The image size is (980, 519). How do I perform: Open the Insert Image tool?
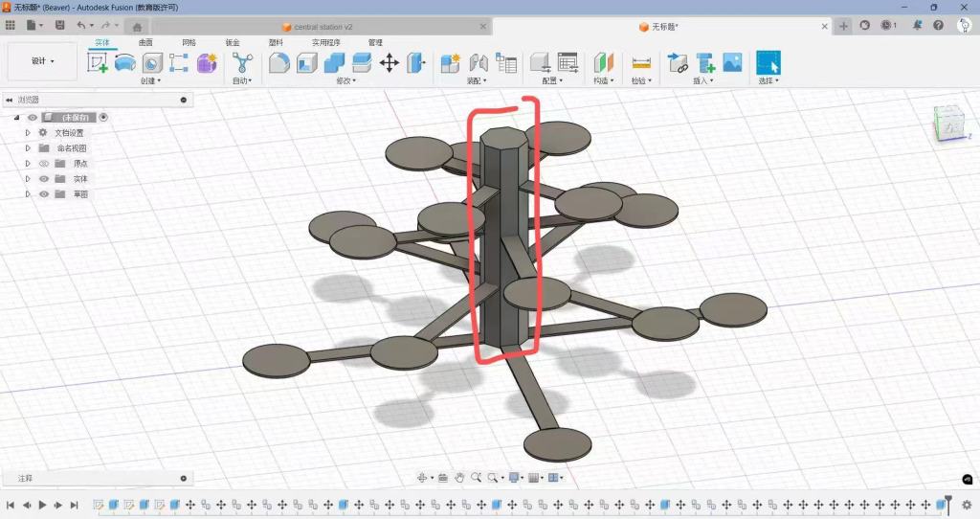tap(732, 63)
